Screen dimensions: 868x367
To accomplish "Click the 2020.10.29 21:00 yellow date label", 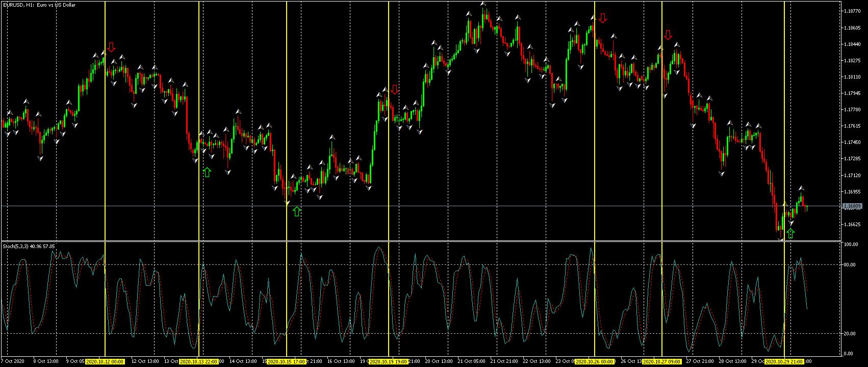I will [x=784, y=361].
